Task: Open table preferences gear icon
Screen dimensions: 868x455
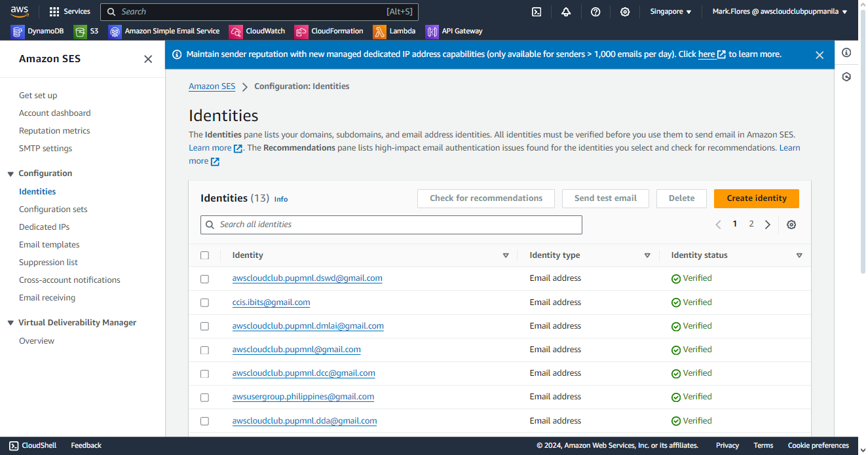Action: coord(791,225)
